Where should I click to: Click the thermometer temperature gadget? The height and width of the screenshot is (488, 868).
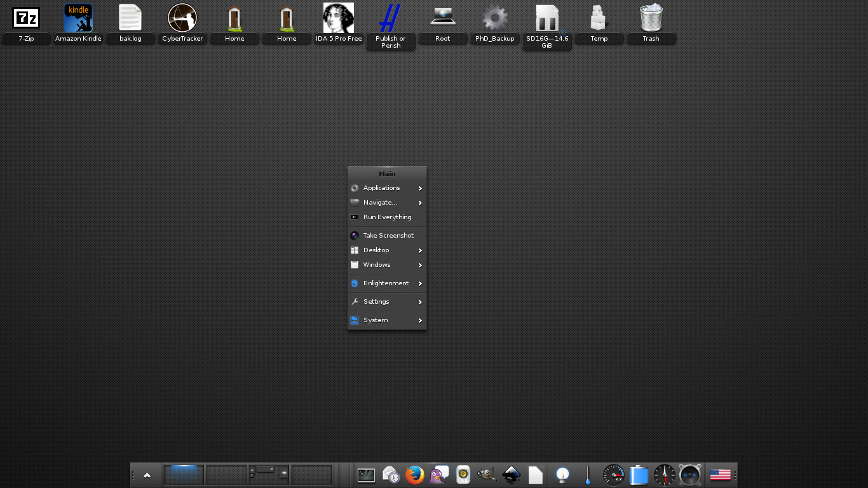(x=588, y=475)
